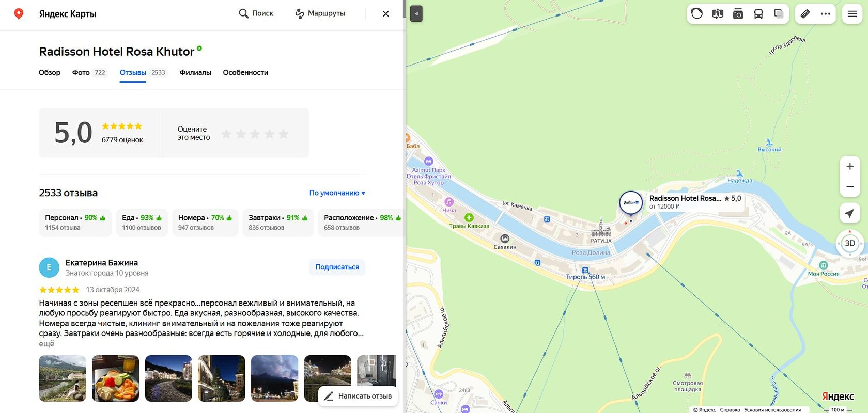Viewport: 868px width, 413px height.
Task: Open the По умолчанию sort dropdown
Action: 337,193
